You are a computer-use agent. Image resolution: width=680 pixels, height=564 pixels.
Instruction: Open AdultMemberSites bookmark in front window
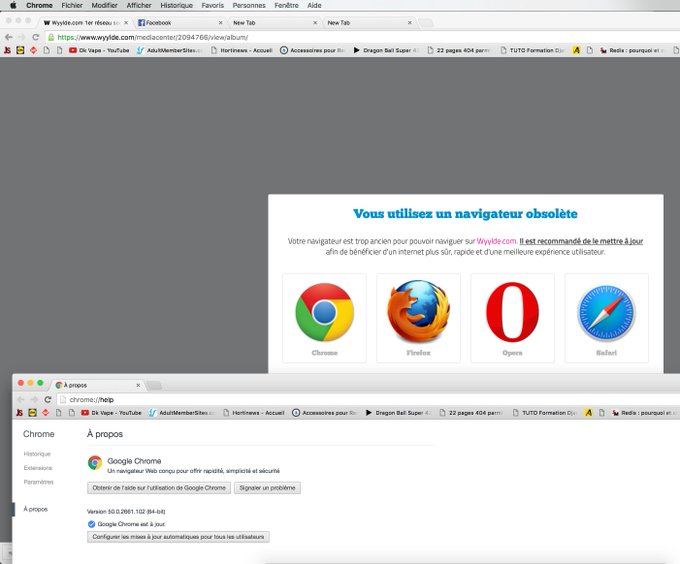(182, 413)
